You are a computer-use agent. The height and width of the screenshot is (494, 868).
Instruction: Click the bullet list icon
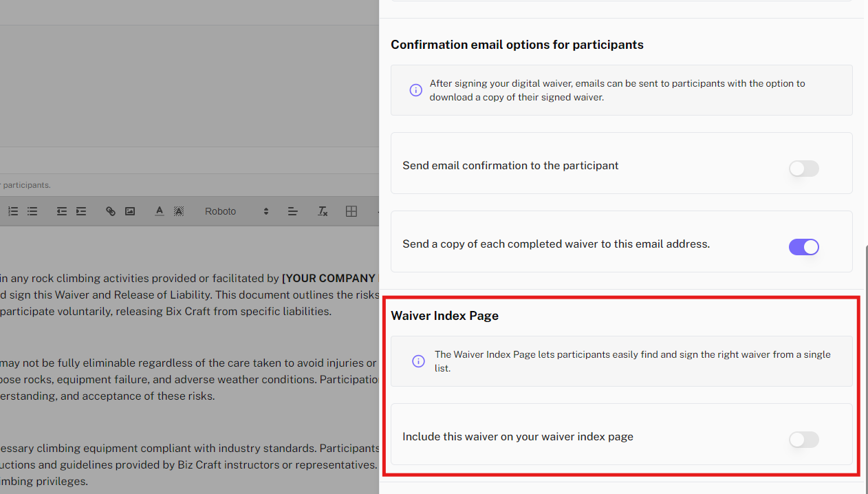pos(32,211)
